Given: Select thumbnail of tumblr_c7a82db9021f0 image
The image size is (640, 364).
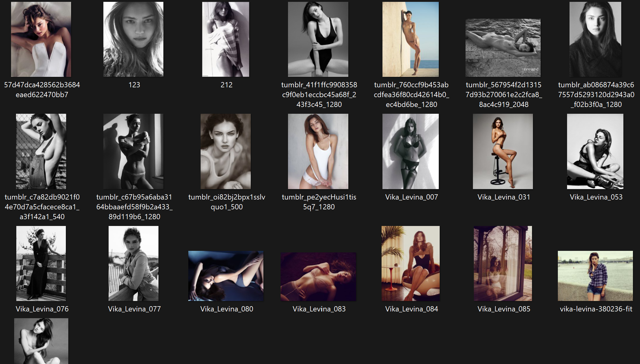Looking at the screenshot, I should click(41, 151).
